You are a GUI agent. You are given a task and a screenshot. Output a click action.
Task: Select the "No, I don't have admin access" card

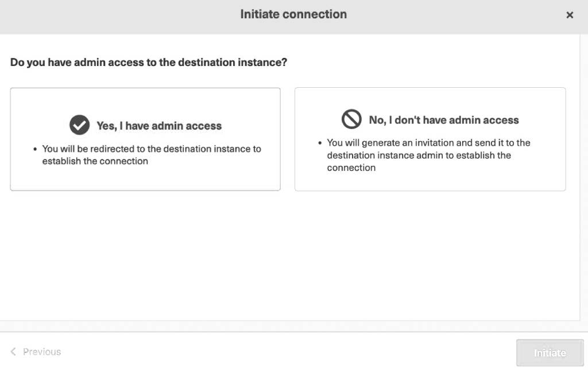click(430, 139)
